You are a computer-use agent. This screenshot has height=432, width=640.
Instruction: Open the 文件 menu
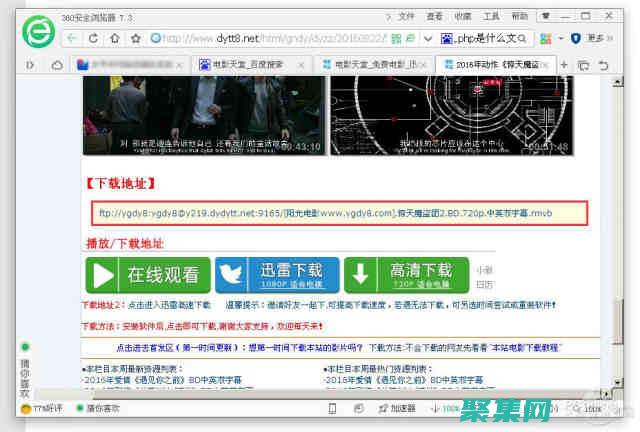(x=406, y=16)
